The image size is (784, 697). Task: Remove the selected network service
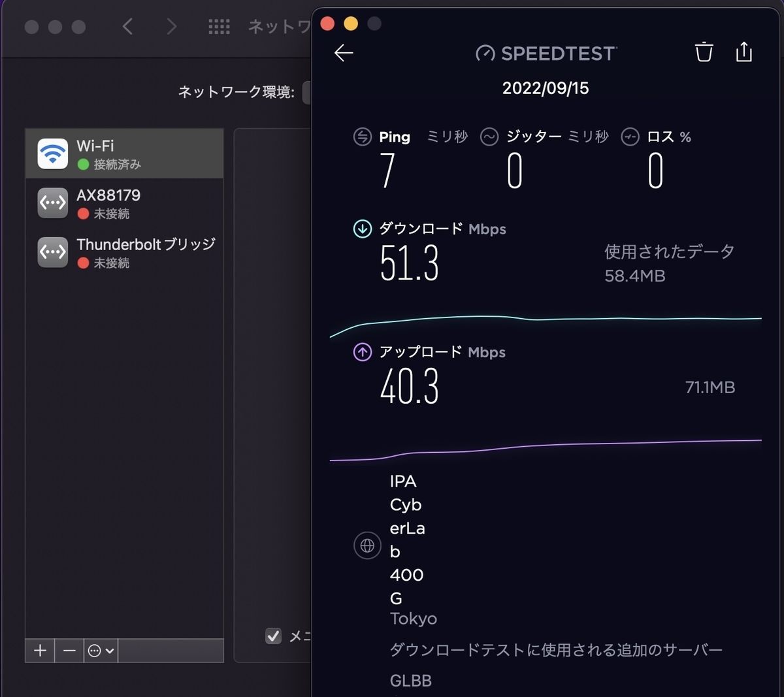tap(69, 651)
